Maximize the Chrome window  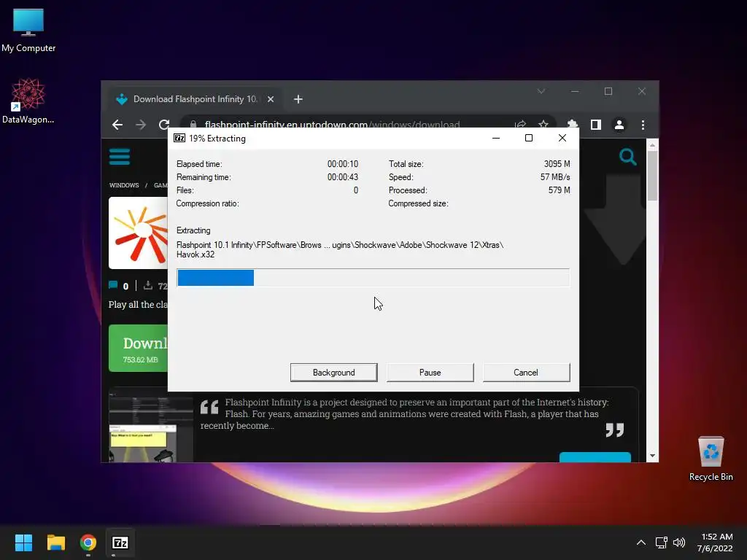click(608, 91)
